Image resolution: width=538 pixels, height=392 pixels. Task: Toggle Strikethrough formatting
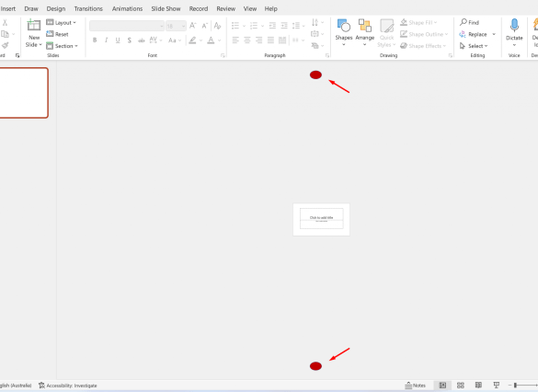[x=141, y=40]
